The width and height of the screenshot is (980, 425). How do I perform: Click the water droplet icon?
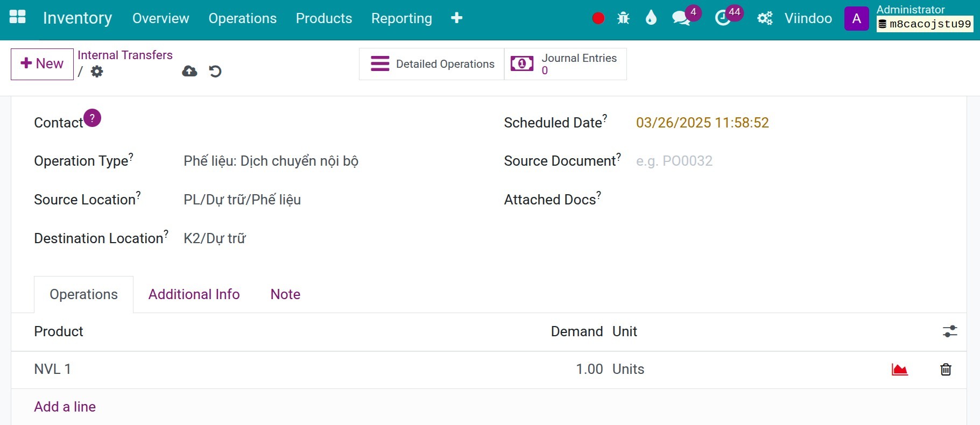click(651, 18)
